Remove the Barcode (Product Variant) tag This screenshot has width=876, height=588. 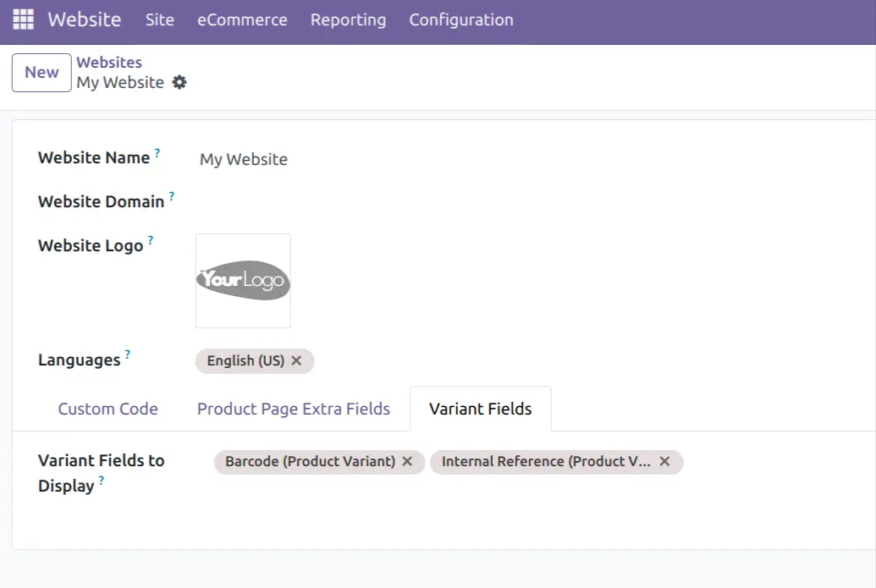point(407,461)
